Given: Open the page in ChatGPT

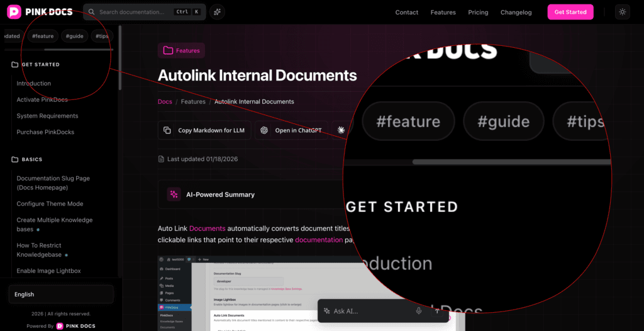Looking at the screenshot, I should click(291, 130).
